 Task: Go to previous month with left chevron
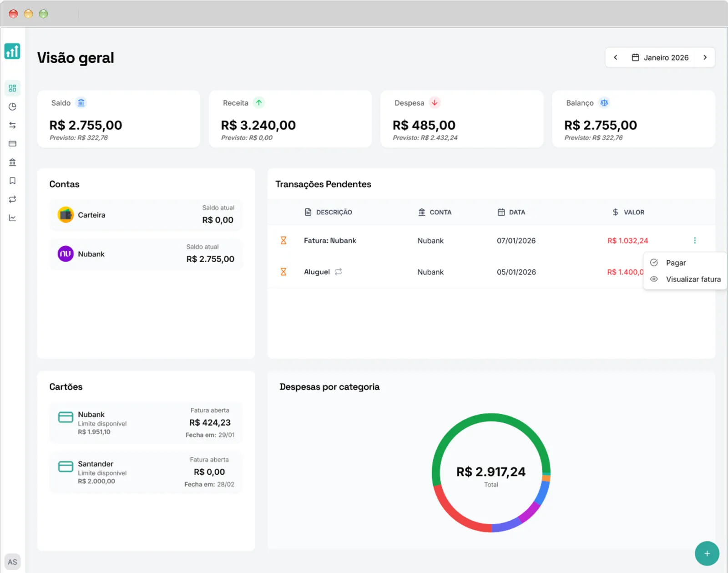click(616, 57)
